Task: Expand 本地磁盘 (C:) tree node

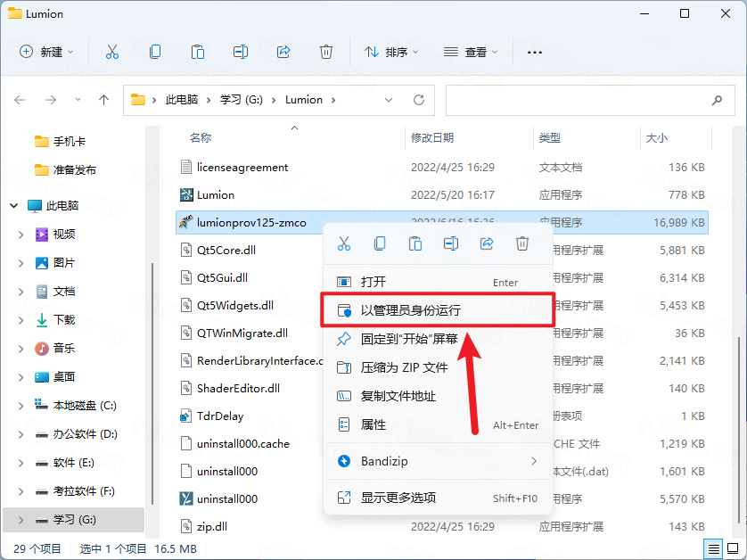Action: [x=21, y=406]
